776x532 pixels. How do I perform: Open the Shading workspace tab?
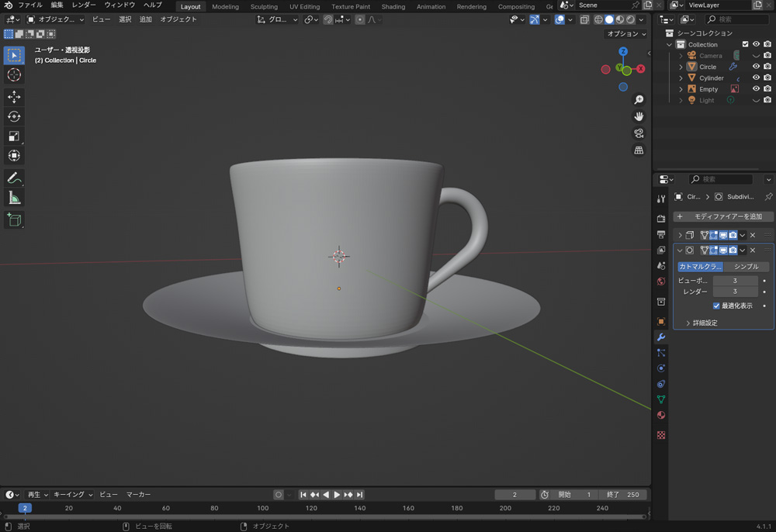coord(393,7)
